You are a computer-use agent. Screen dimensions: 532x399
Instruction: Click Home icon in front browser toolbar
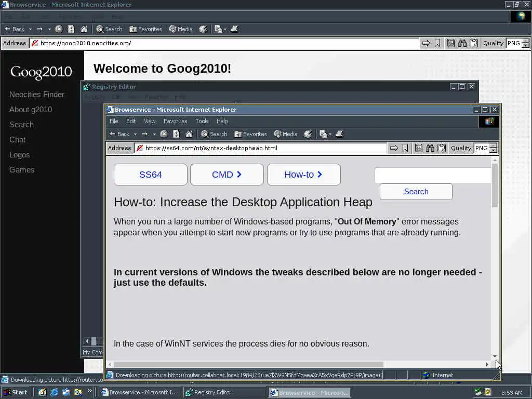click(189, 134)
